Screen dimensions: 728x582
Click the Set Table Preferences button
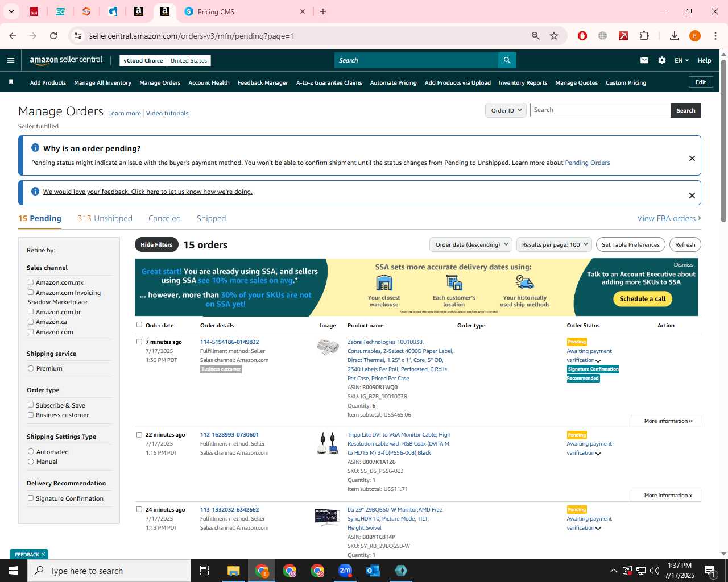click(x=631, y=245)
